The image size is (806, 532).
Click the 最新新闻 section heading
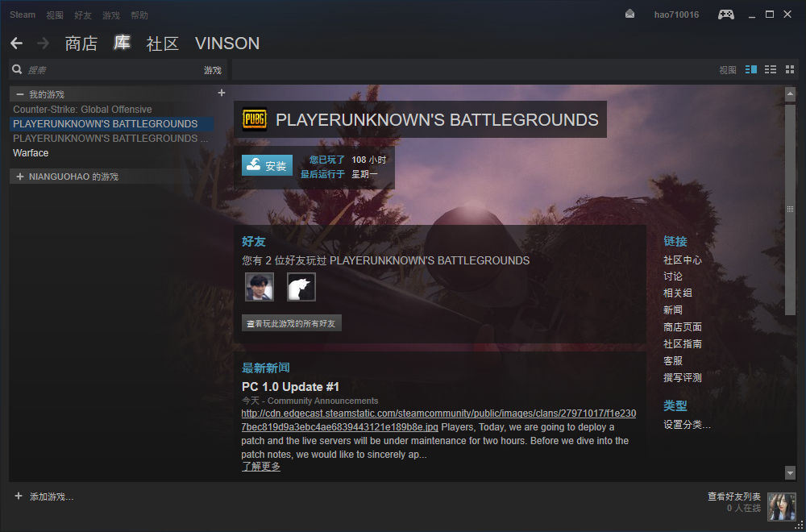click(x=266, y=368)
